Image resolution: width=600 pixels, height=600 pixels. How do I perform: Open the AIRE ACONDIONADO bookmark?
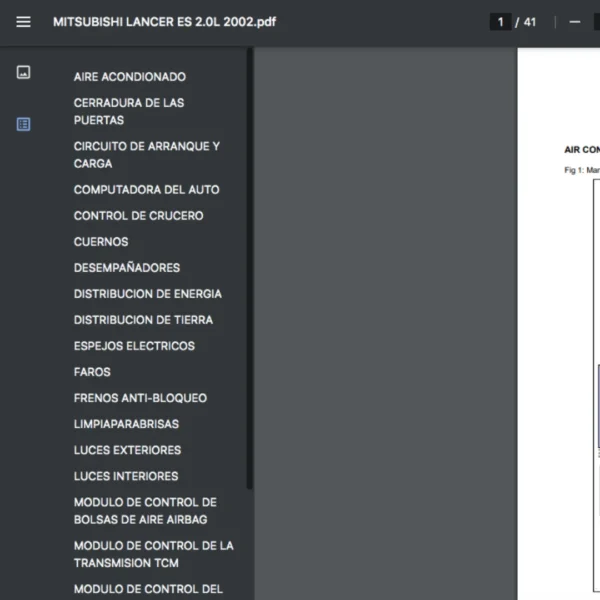130,77
